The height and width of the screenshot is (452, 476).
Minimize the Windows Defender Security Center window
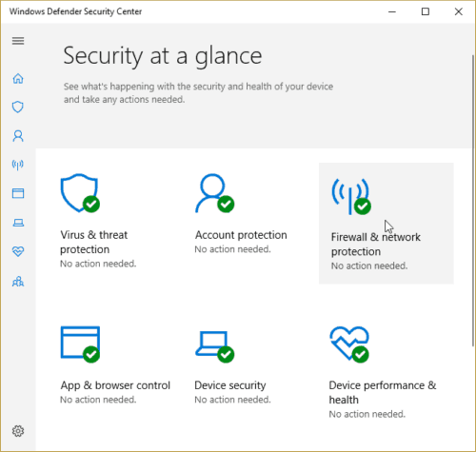click(392, 11)
